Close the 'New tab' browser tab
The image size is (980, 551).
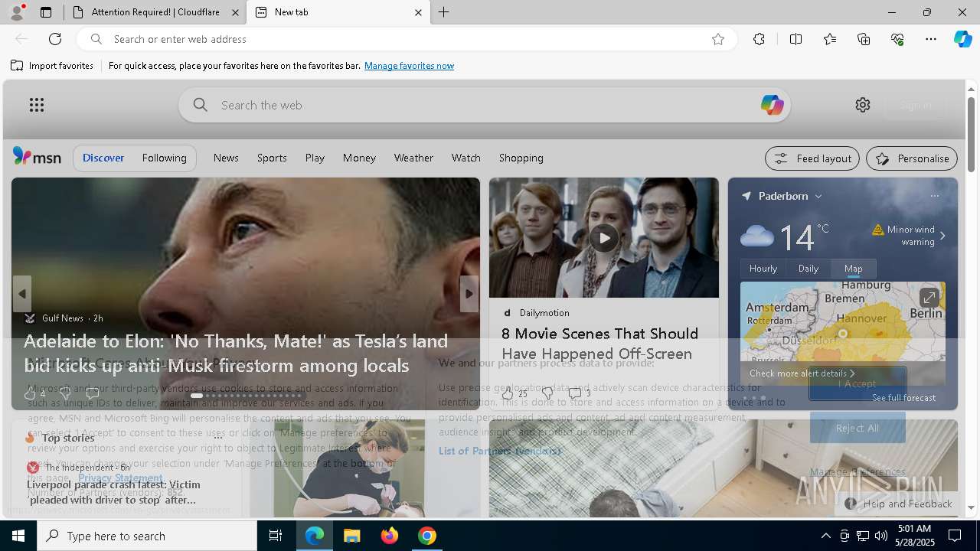click(x=418, y=12)
